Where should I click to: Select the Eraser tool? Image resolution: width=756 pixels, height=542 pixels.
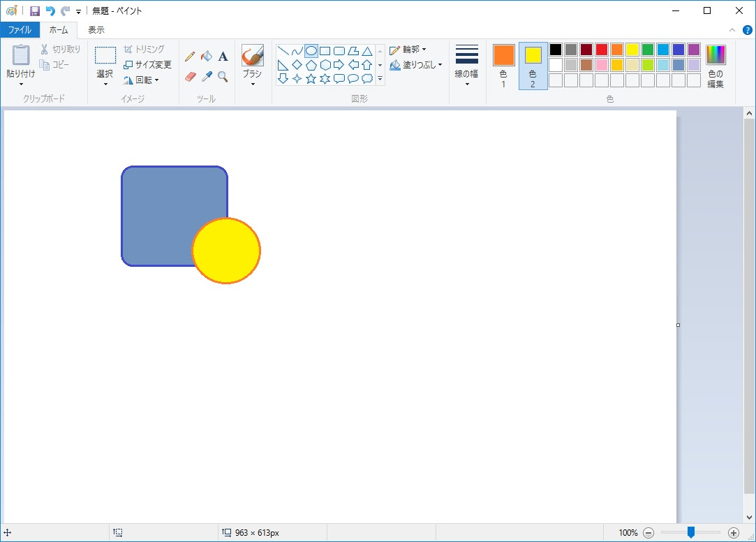point(190,76)
